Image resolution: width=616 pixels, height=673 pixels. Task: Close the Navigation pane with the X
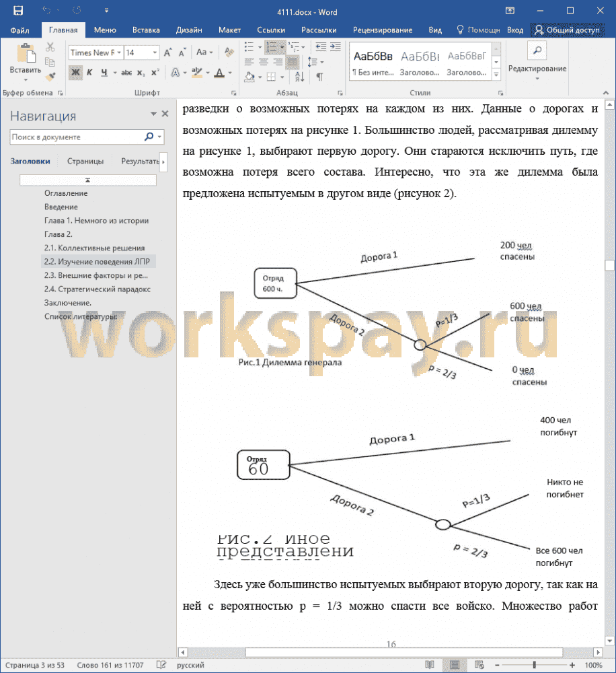click(x=165, y=114)
